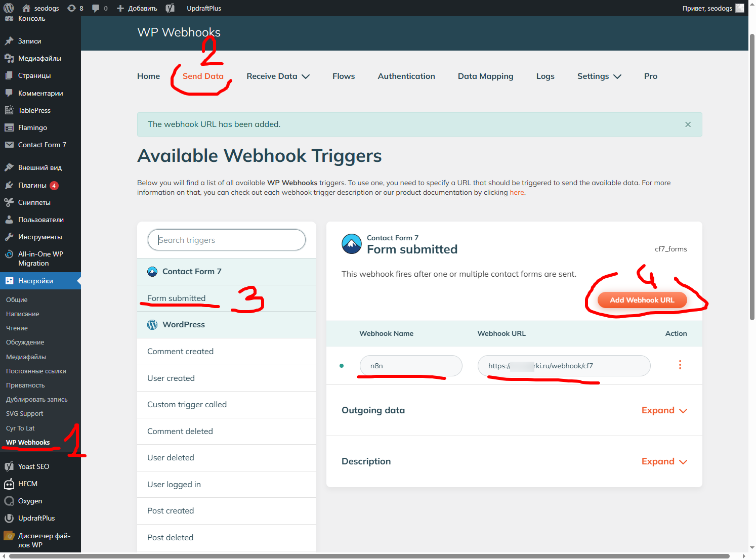Expand the Receive Data dropdown
Screen dimensions: 756x560
point(278,76)
